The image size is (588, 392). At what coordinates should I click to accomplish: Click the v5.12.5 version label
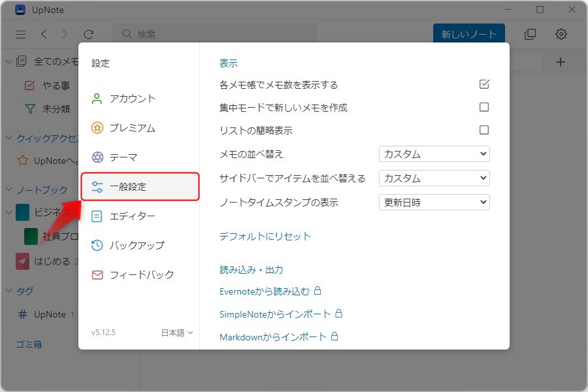pos(103,333)
